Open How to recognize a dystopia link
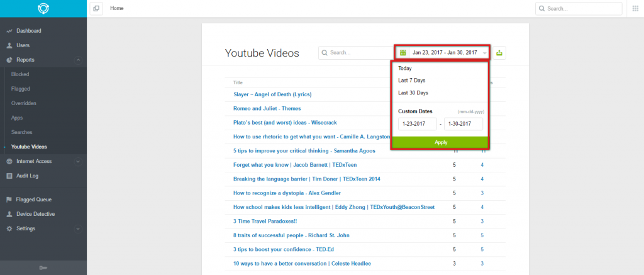Viewport: 644px width, 275px height. pos(287,193)
